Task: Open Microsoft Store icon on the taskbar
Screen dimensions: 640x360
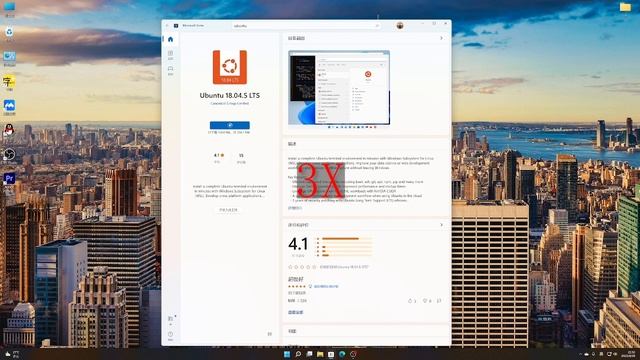Action: click(x=331, y=354)
